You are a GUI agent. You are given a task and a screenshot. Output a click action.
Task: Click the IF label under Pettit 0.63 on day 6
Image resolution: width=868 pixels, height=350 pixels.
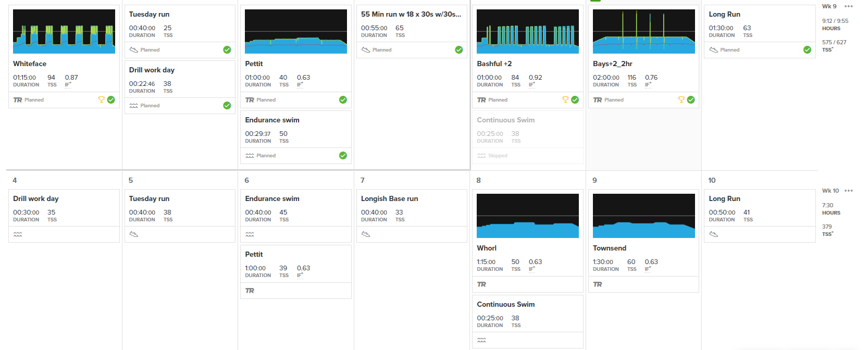click(300, 276)
